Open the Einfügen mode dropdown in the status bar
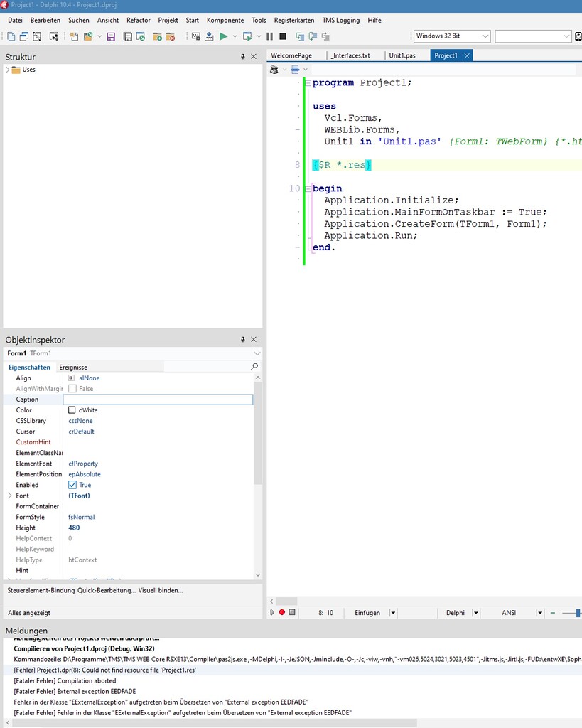The width and height of the screenshot is (582, 728). [x=392, y=612]
